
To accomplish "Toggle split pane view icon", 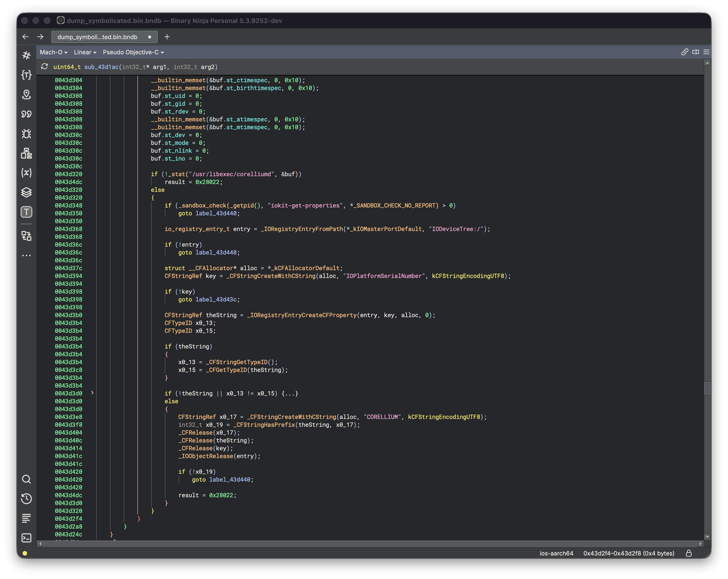I will 696,52.
